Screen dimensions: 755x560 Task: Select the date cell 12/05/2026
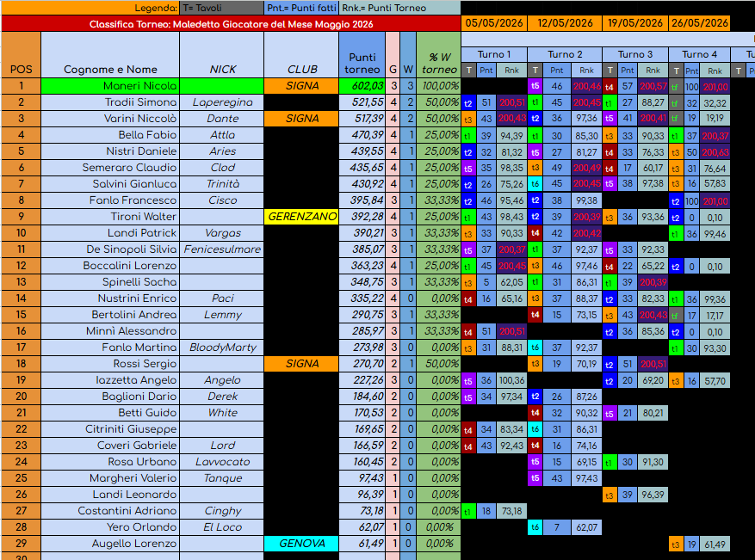pos(565,23)
